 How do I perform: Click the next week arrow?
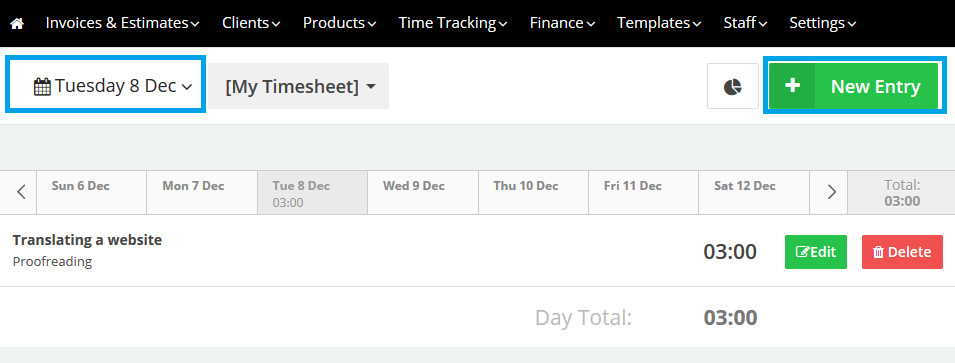[x=831, y=192]
